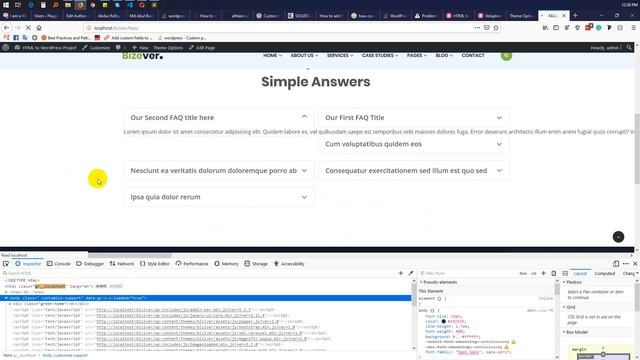The height and width of the screenshot is (360, 640).
Task: Collapse the Our Second FAQ title here accordion
Action: pyautogui.click(x=219, y=118)
